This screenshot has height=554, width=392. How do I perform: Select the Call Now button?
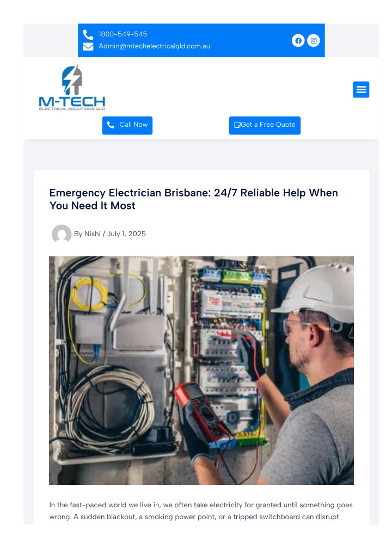pyautogui.click(x=127, y=125)
